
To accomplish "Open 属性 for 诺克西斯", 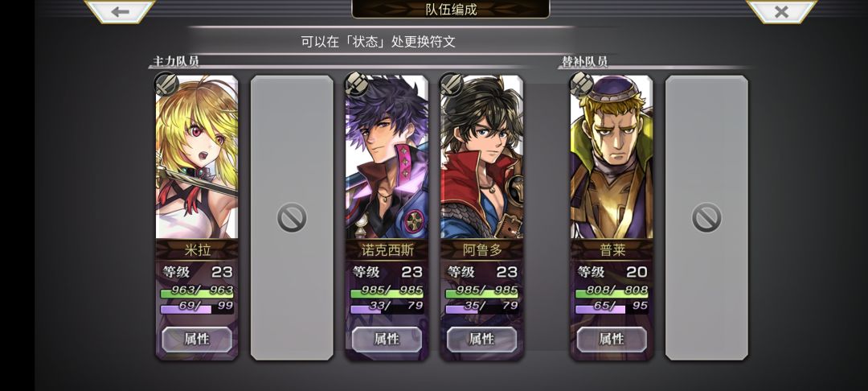I will (x=387, y=339).
